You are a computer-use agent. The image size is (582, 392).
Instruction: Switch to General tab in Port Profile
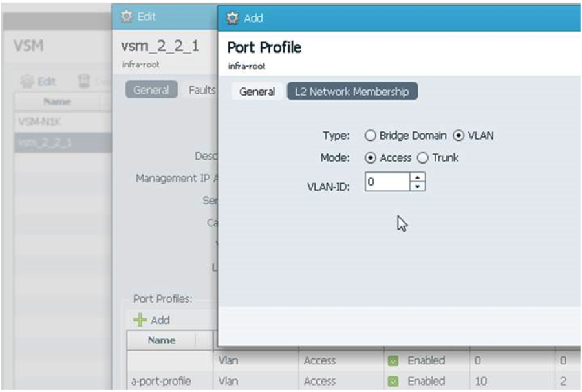[x=257, y=92]
